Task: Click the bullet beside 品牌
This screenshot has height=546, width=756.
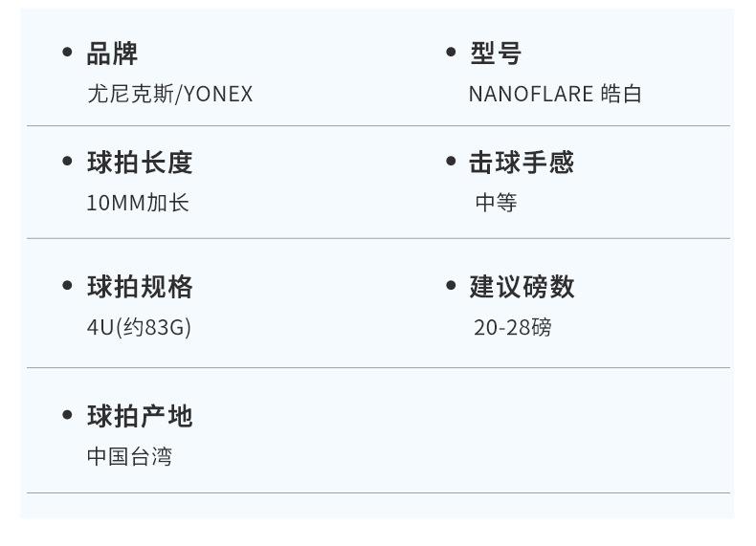Action: (67, 53)
